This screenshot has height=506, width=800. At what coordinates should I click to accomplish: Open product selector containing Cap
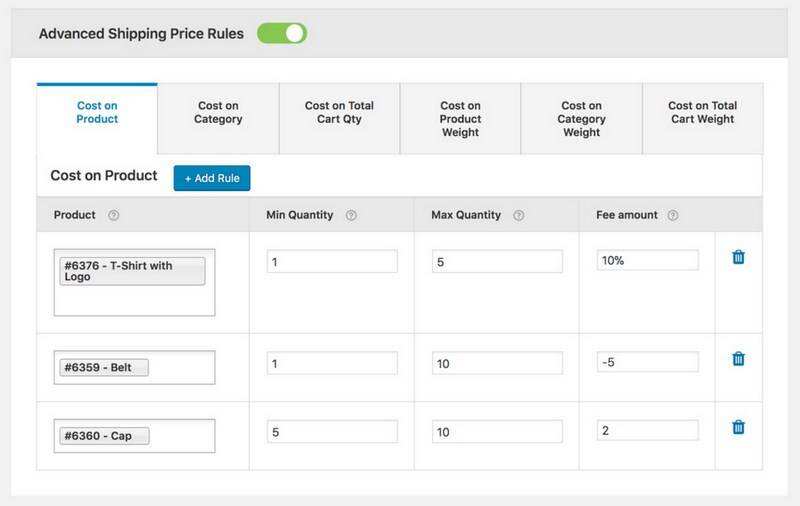(134, 436)
